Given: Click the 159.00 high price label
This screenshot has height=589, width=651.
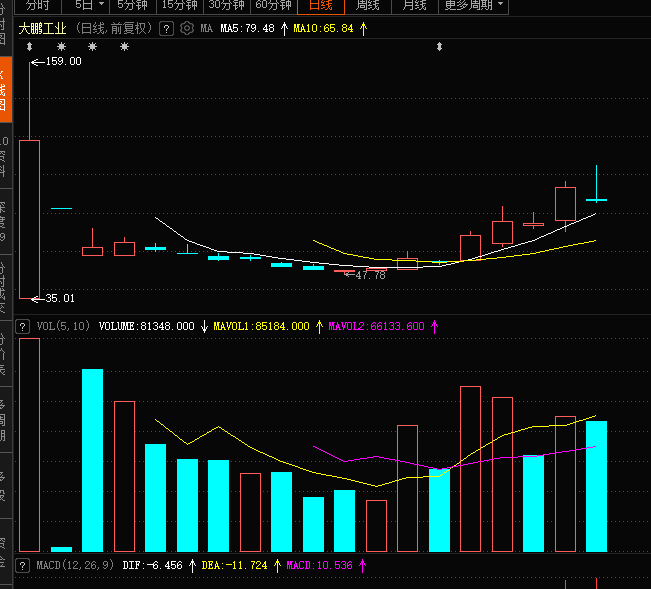Looking at the screenshot, I should (64, 61).
